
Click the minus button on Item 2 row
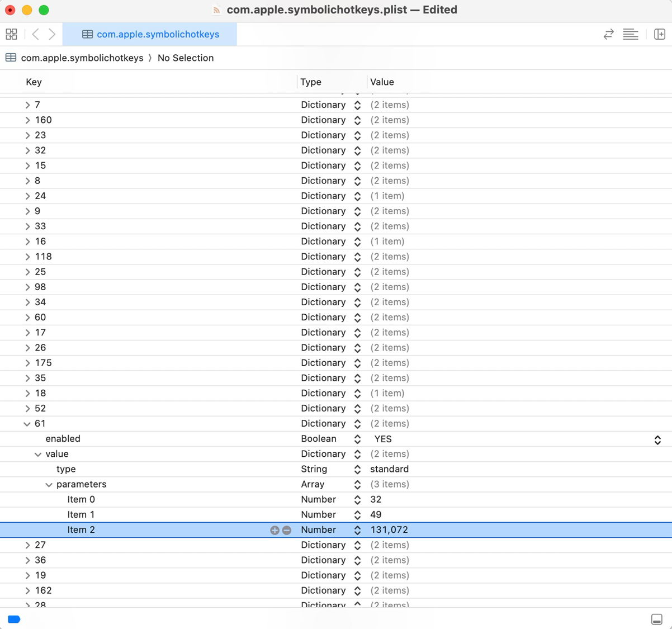coord(286,530)
